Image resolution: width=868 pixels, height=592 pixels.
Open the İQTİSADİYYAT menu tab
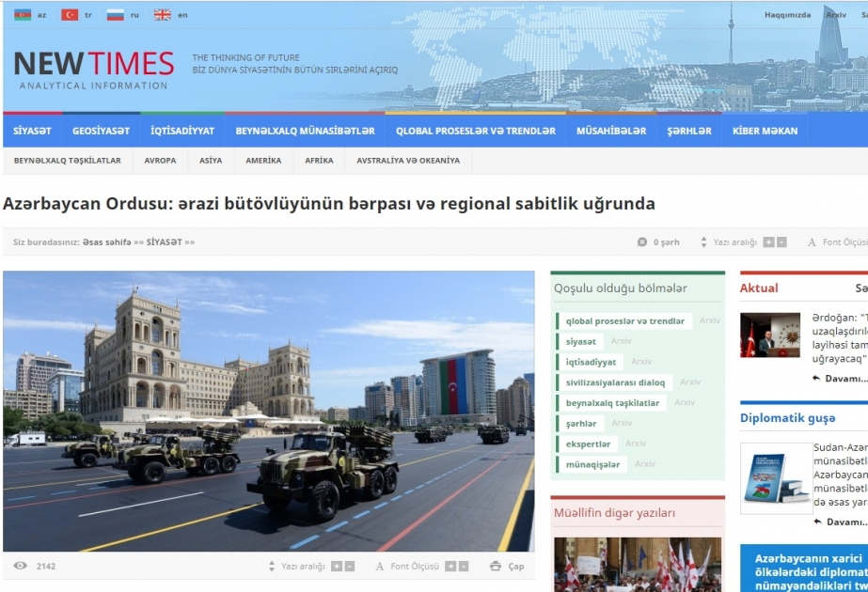click(x=182, y=132)
